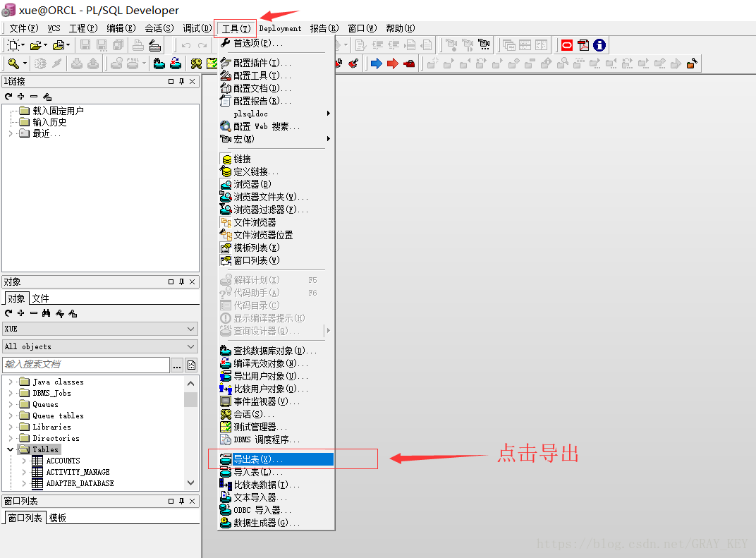Select the 载入固定用户 folder

click(x=58, y=111)
